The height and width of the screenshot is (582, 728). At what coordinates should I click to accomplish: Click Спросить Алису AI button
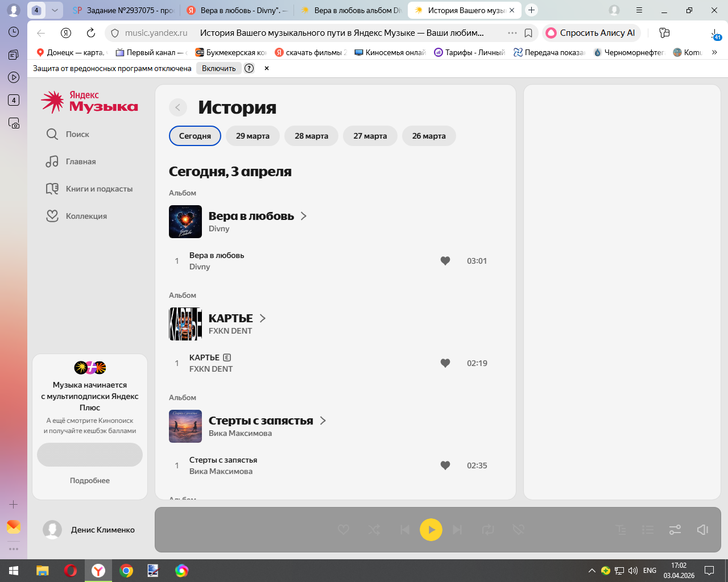(591, 33)
